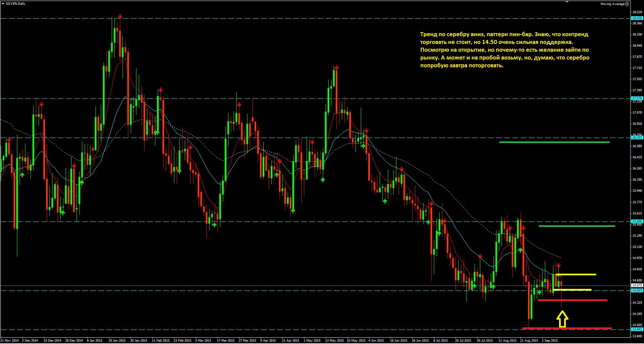
Task: Click the 20 Jul 2015 date label
Action: click(463, 341)
